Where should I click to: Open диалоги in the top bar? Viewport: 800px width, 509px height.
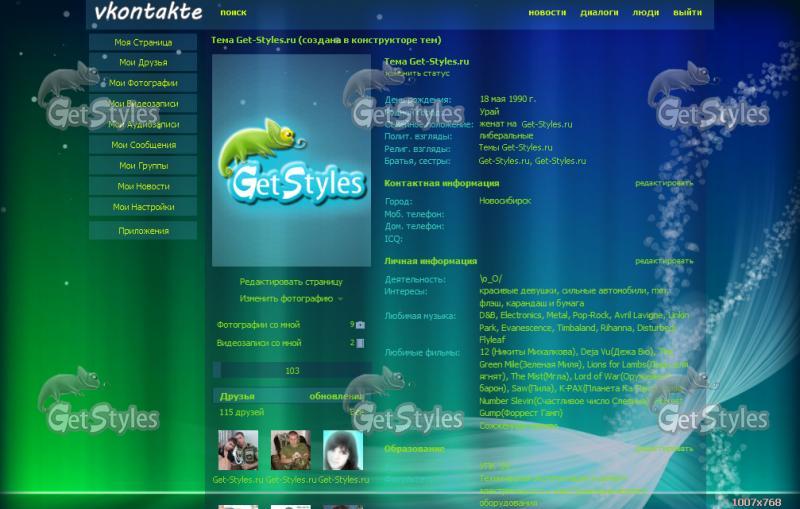coord(599,12)
